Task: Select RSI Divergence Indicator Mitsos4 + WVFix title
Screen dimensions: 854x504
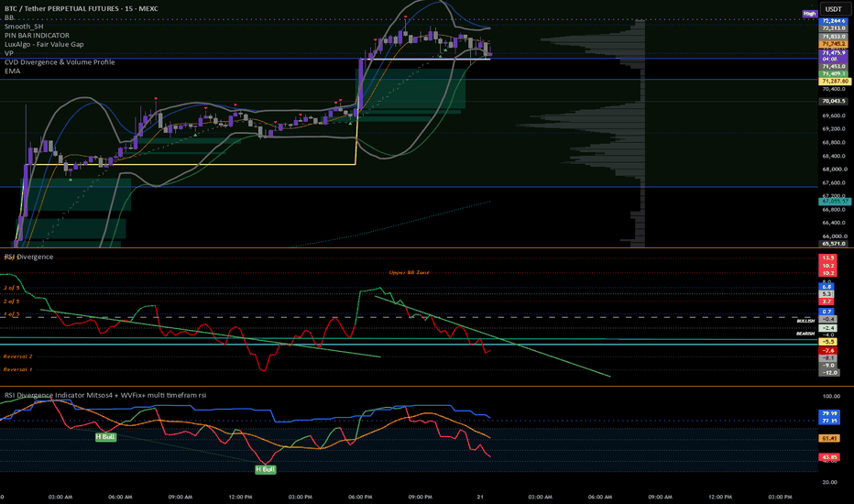Action: [105, 395]
